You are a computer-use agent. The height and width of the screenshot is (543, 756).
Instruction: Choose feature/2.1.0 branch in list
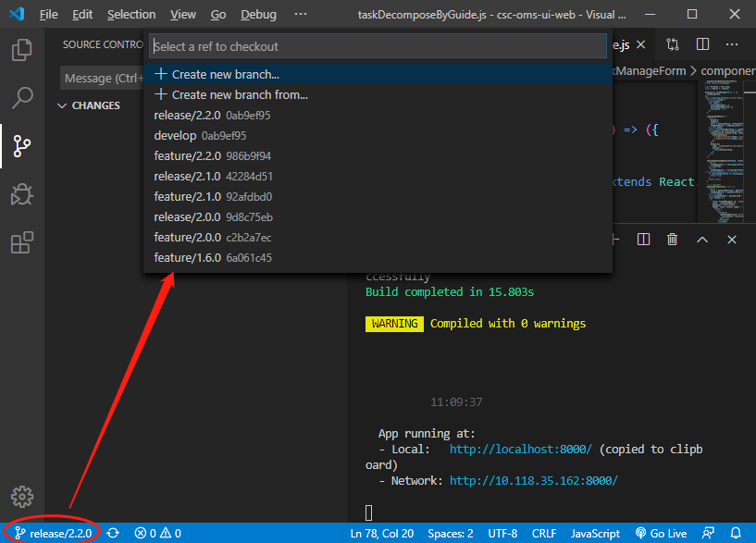pyautogui.click(x=378, y=197)
